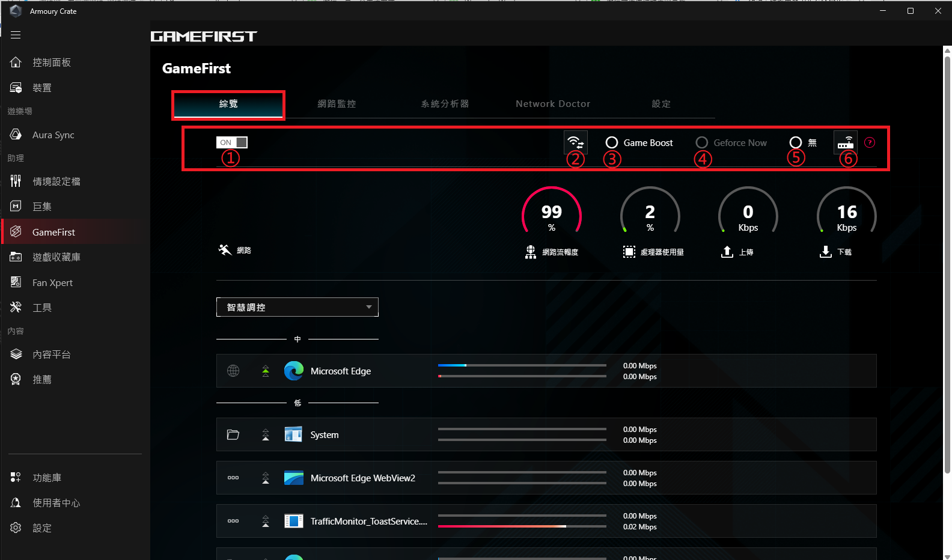The width and height of the screenshot is (952, 560).
Task: Click the 推薦 badge icon
Action: click(x=16, y=379)
